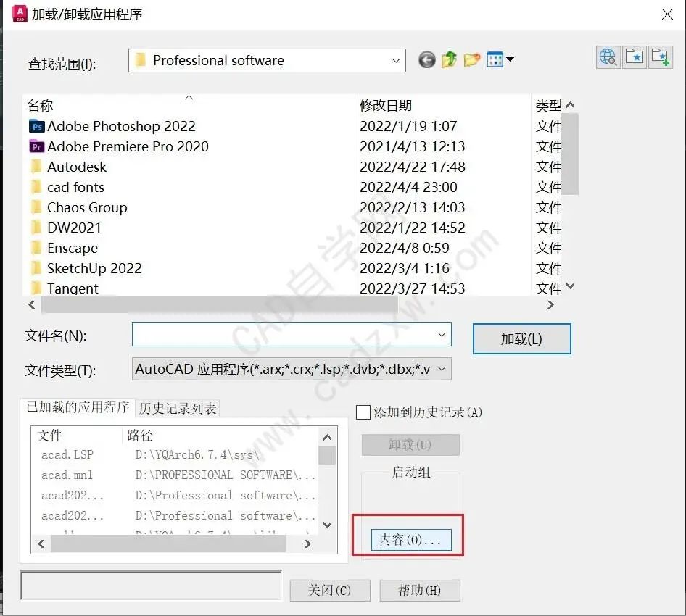Click the Search the Web icon
Image resolution: width=686 pixels, height=616 pixels.
click(x=608, y=57)
